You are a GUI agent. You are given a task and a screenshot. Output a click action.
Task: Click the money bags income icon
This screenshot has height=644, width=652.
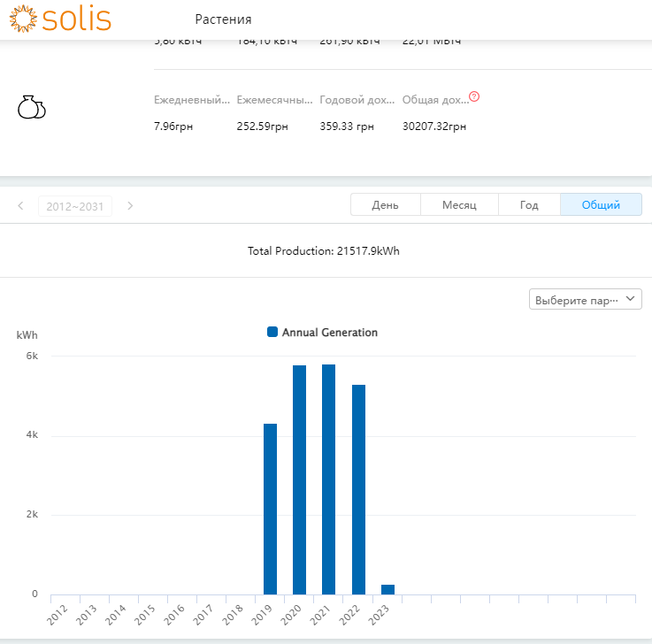(x=31, y=107)
